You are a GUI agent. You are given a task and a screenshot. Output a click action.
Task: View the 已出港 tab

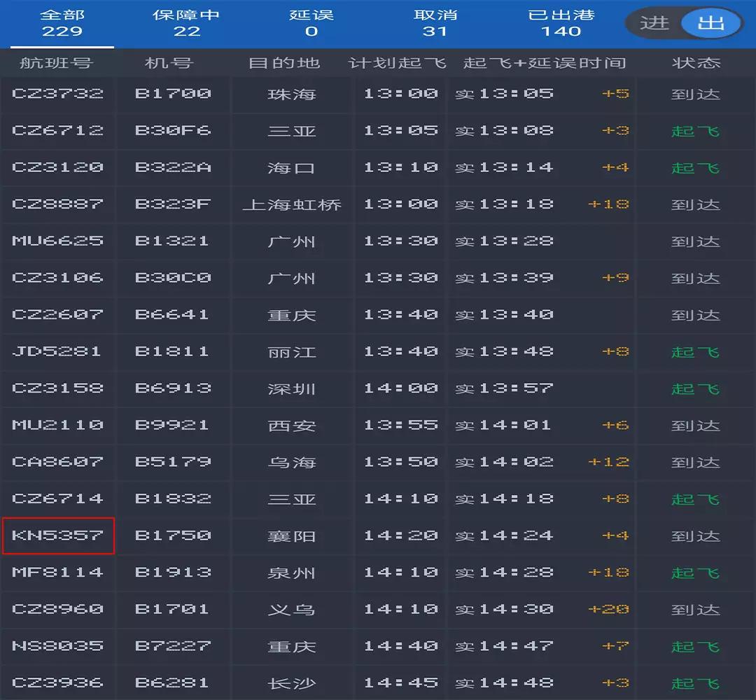pos(561,23)
